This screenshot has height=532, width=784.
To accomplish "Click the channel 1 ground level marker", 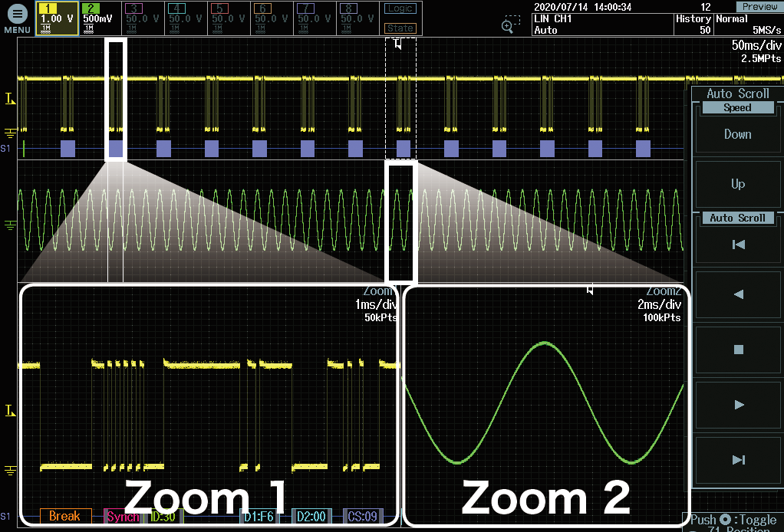I will coord(10,133).
